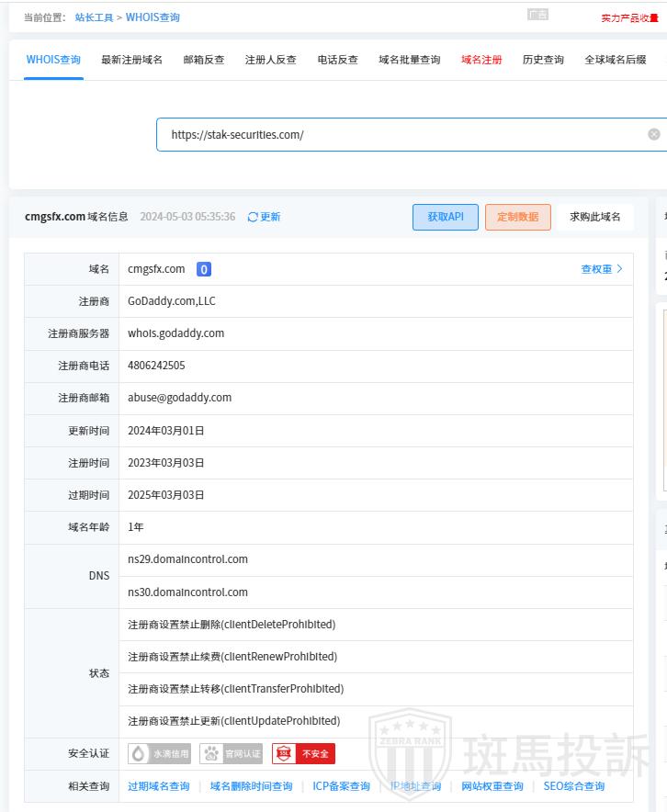The width and height of the screenshot is (667, 812).
Task: Go to the 域名批量查询 tab
Action: 410,60
